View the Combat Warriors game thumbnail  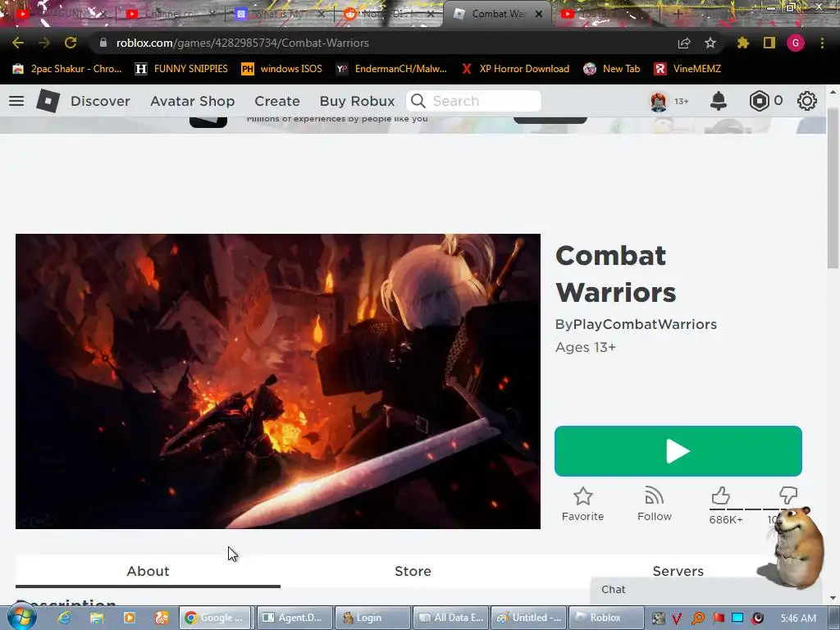(277, 381)
